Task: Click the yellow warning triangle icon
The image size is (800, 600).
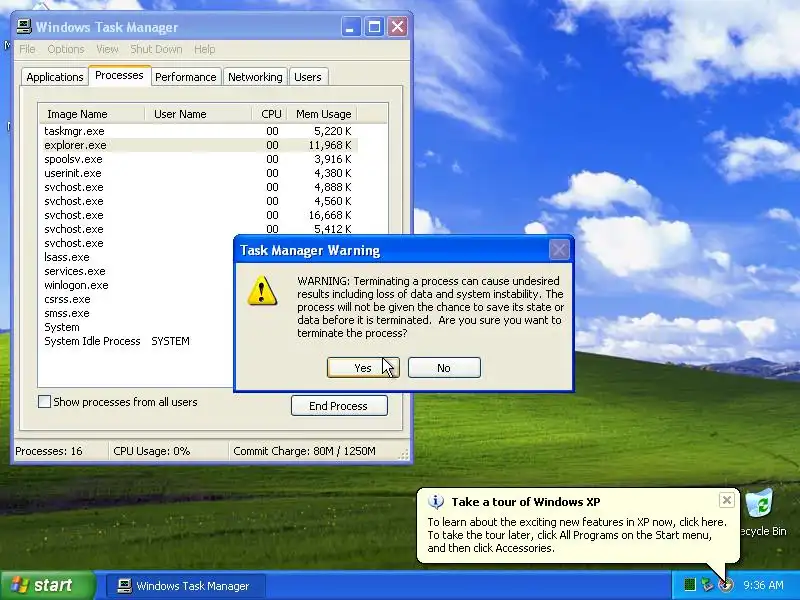Action: tap(262, 291)
